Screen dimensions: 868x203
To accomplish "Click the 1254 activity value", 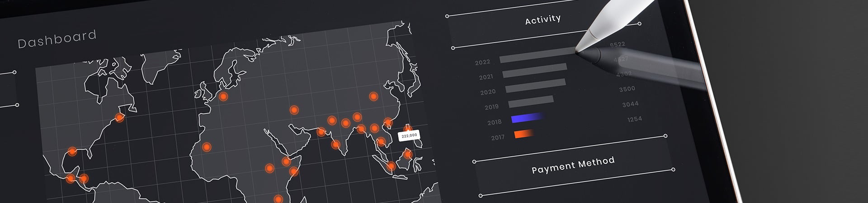I will [634, 120].
